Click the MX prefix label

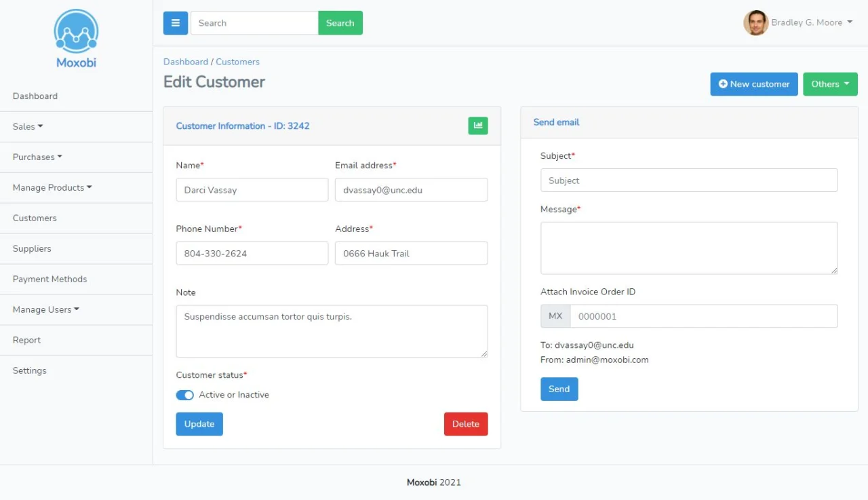tap(555, 316)
